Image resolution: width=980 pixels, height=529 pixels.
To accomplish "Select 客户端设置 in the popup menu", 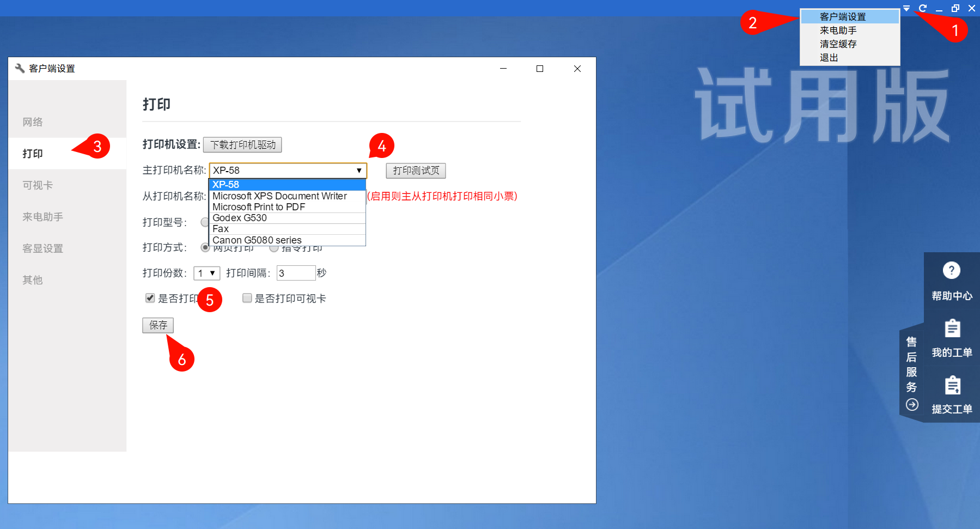I will click(x=850, y=17).
